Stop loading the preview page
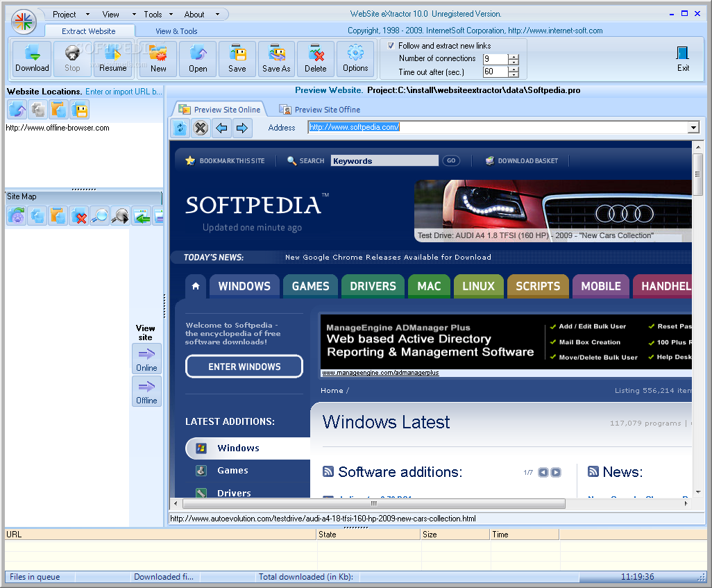This screenshot has height=588, width=712. (201, 128)
